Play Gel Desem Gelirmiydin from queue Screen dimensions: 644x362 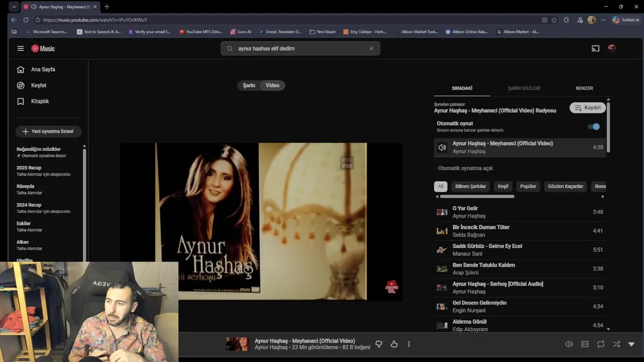(520, 306)
